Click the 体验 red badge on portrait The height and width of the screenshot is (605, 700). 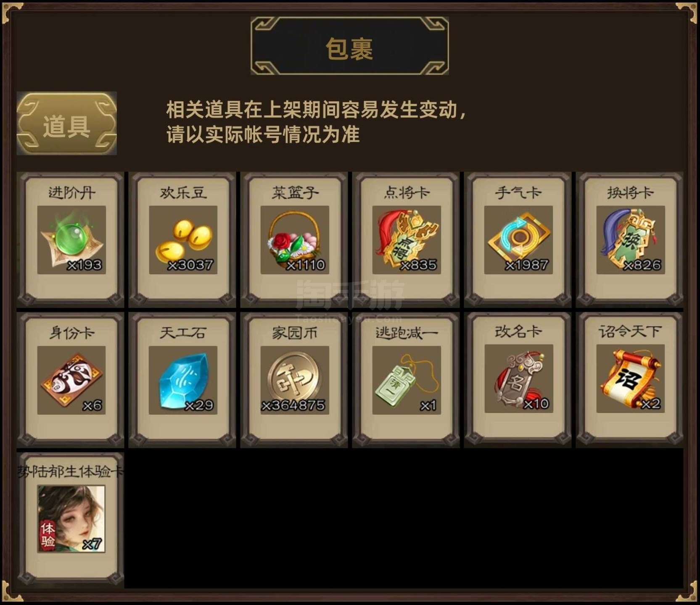[48, 535]
